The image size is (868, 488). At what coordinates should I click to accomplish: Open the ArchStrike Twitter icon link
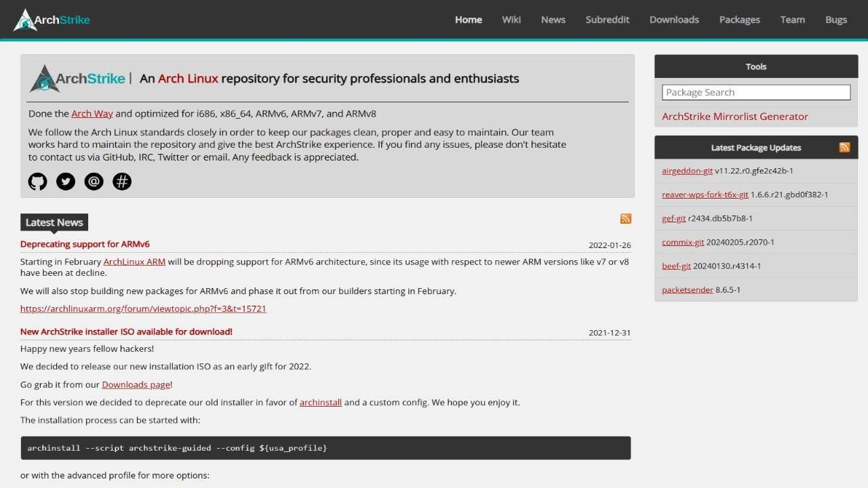(66, 182)
